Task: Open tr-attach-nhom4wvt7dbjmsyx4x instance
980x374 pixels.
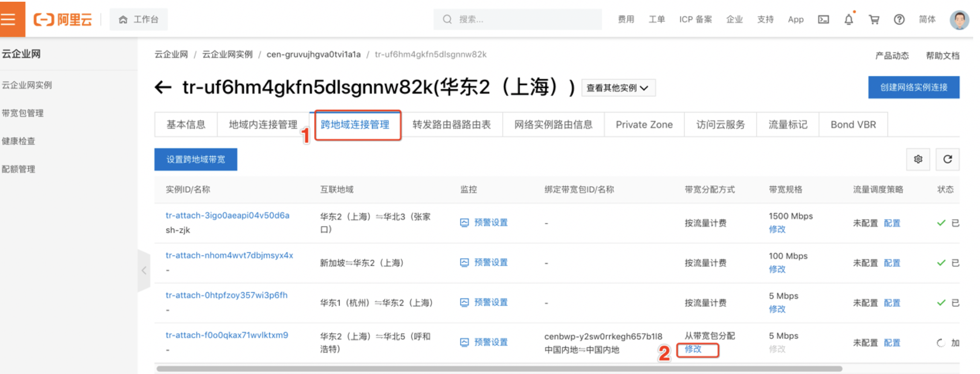Action: [x=229, y=255]
